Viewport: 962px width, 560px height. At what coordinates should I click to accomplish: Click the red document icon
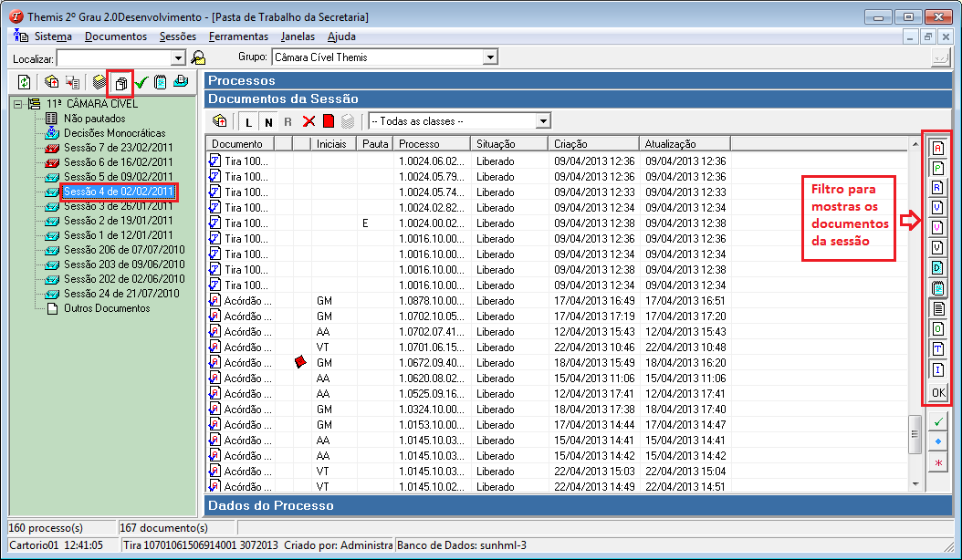point(329,121)
